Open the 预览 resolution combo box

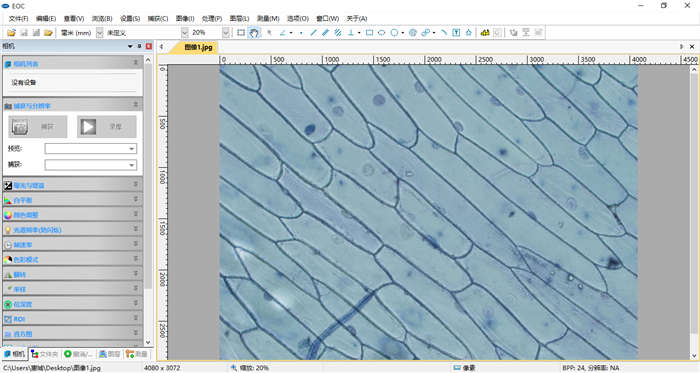tap(91, 149)
